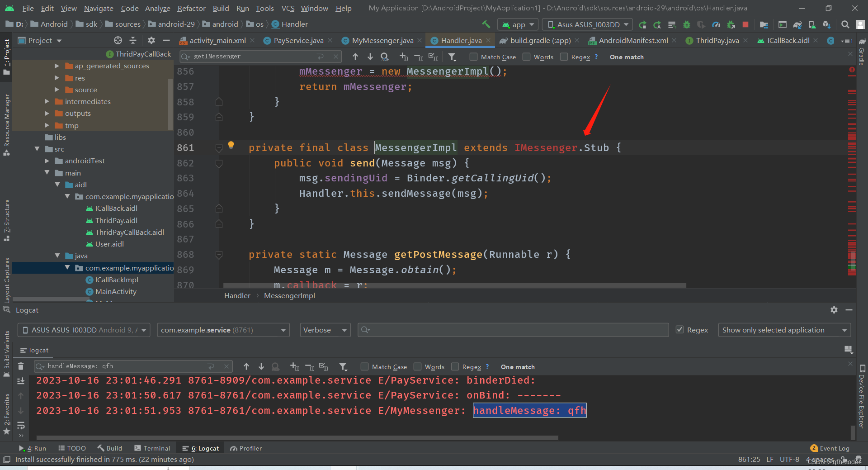
Task: Click the Make Project hammer icon
Action: [486, 24]
